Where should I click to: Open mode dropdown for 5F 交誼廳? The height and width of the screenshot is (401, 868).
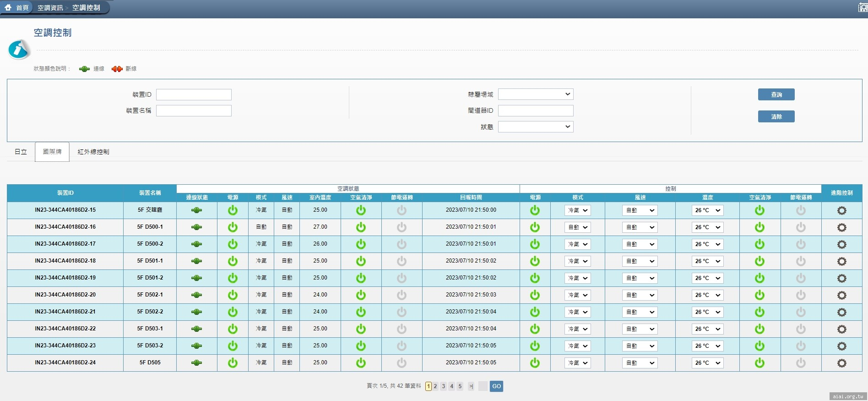coord(578,210)
